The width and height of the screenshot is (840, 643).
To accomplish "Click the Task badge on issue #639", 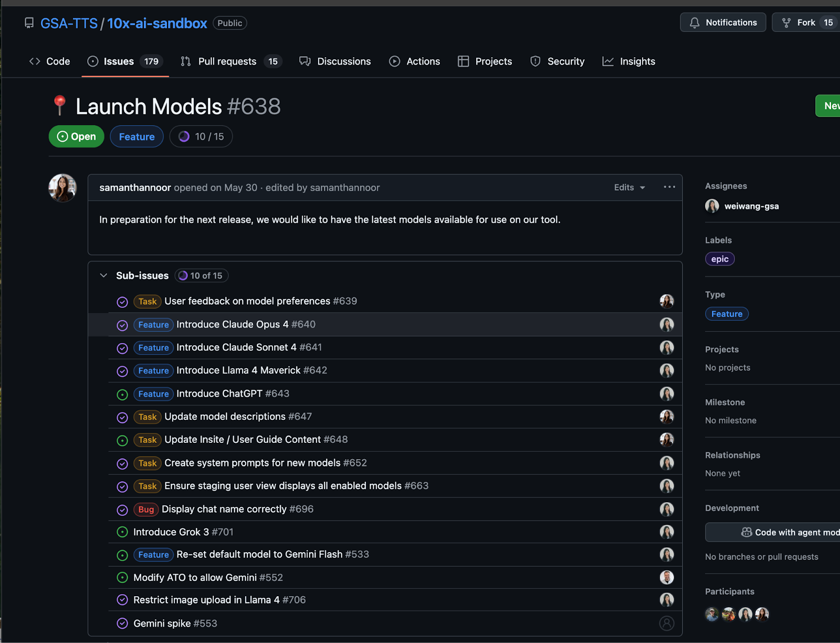I will (148, 302).
